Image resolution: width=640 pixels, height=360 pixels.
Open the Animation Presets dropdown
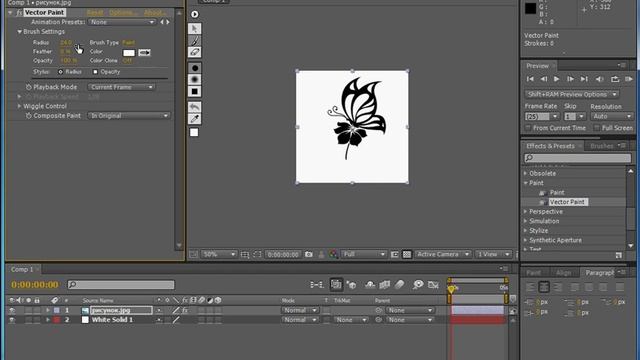[122, 22]
